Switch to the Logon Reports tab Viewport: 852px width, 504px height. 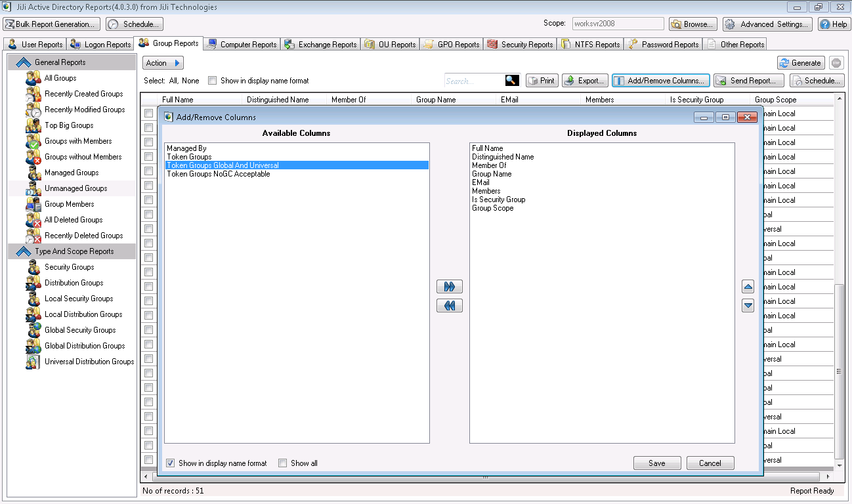tap(100, 45)
